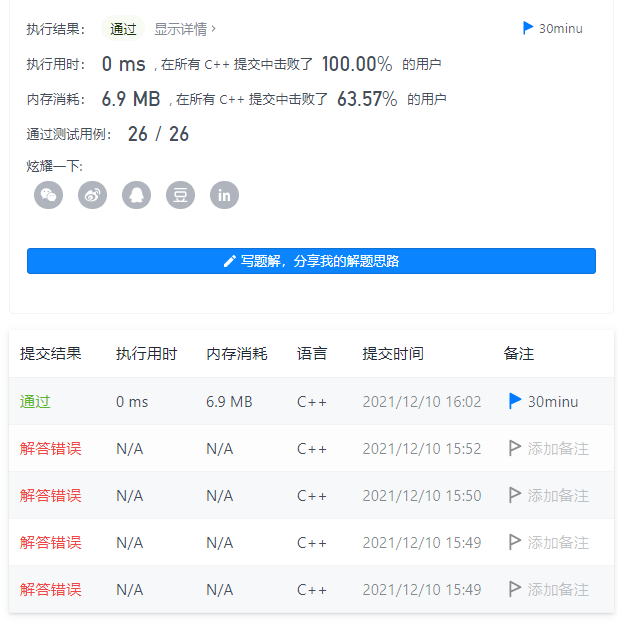Screen dimensions: 618x630
Task: Click 添加备注 in the 15:50 row
Action: 558,495
